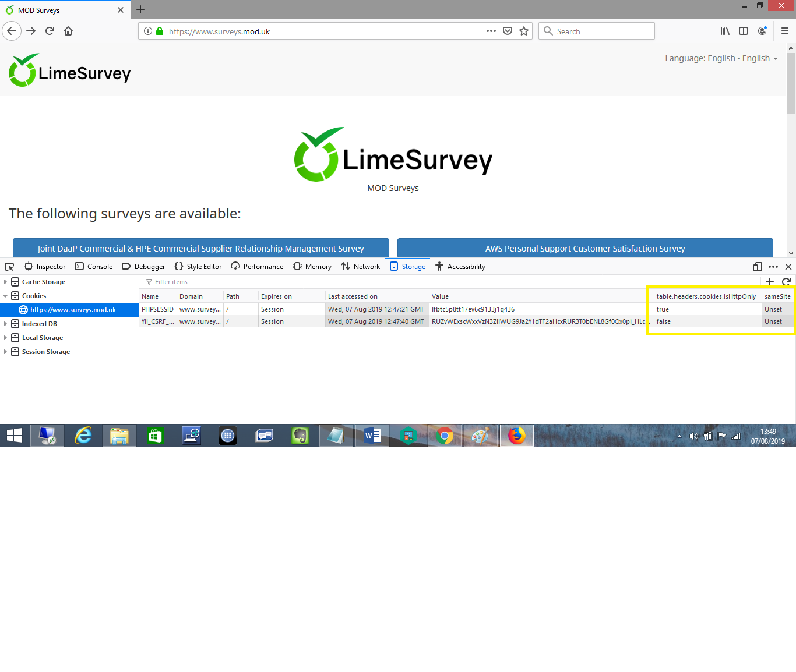Sort cookies by the Last accessed on column

pos(377,296)
